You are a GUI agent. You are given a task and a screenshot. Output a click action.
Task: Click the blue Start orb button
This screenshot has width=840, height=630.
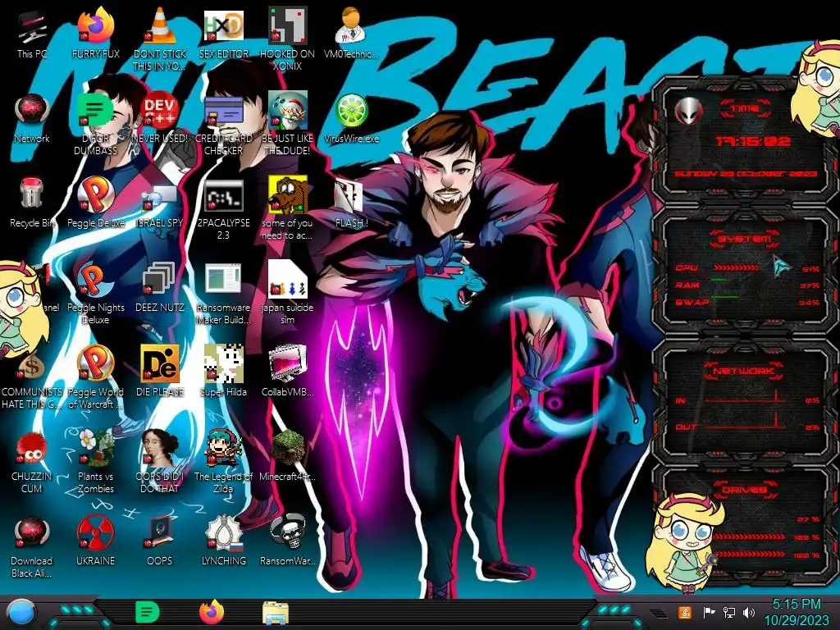point(22,612)
